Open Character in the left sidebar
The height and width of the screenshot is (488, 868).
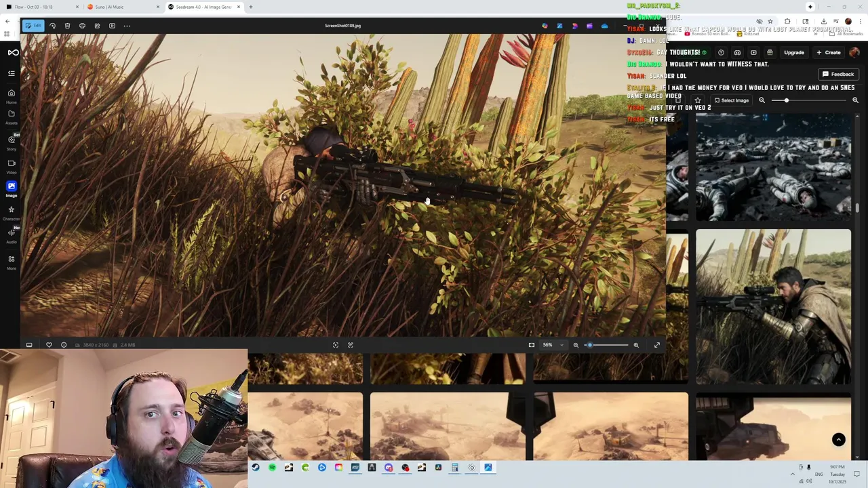click(12, 213)
